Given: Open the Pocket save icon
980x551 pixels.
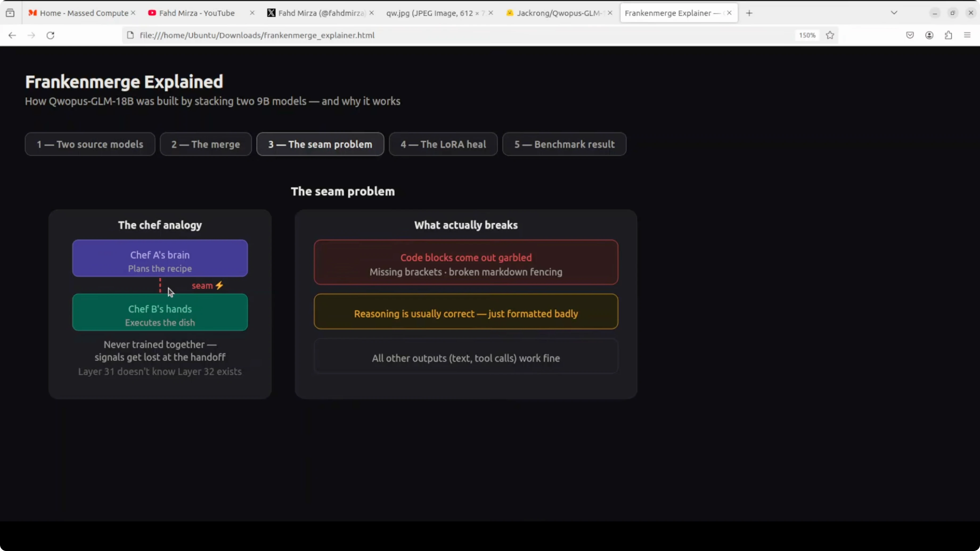Looking at the screenshot, I should click(910, 35).
